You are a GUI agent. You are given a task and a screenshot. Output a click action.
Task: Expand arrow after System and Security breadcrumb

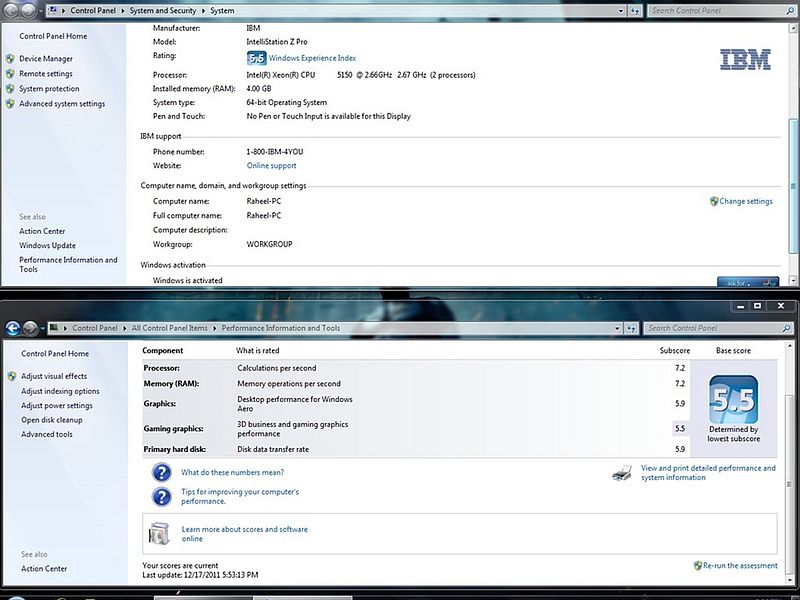coord(203,11)
